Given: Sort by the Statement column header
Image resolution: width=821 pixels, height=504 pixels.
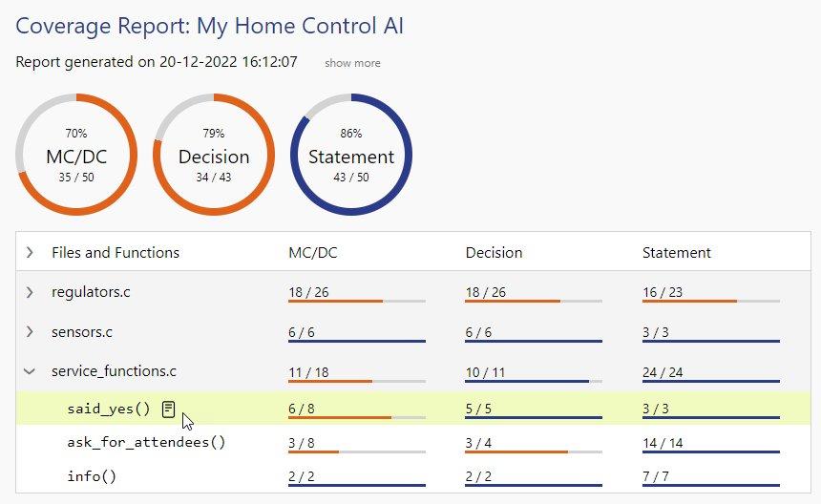Looking at the screenshot, I should click(676, 253).
